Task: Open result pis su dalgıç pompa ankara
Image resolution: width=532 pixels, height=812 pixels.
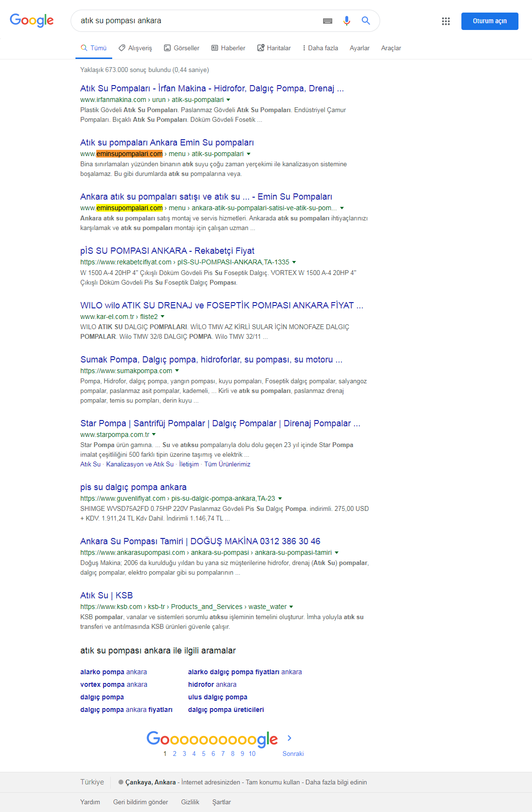Action: [x=133, y=487]
